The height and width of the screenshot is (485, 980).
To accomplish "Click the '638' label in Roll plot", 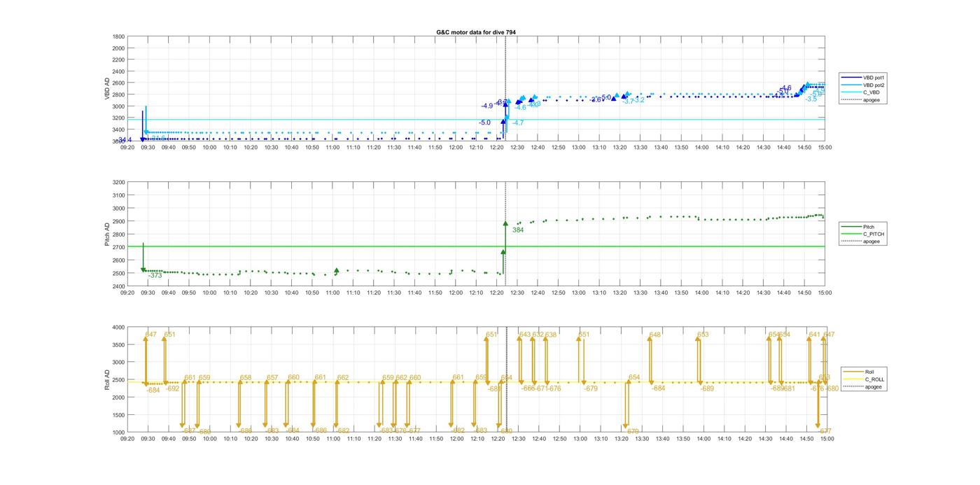I will pos(551,335).
